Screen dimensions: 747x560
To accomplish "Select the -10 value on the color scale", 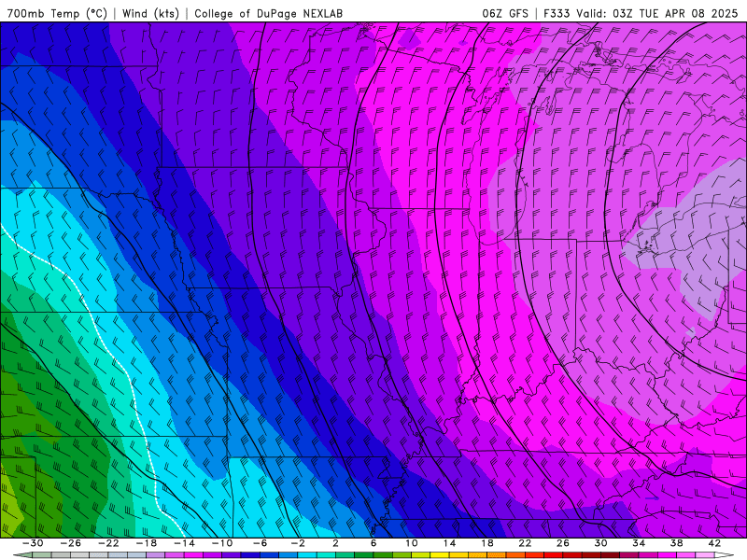I will [x=222, y=543].
